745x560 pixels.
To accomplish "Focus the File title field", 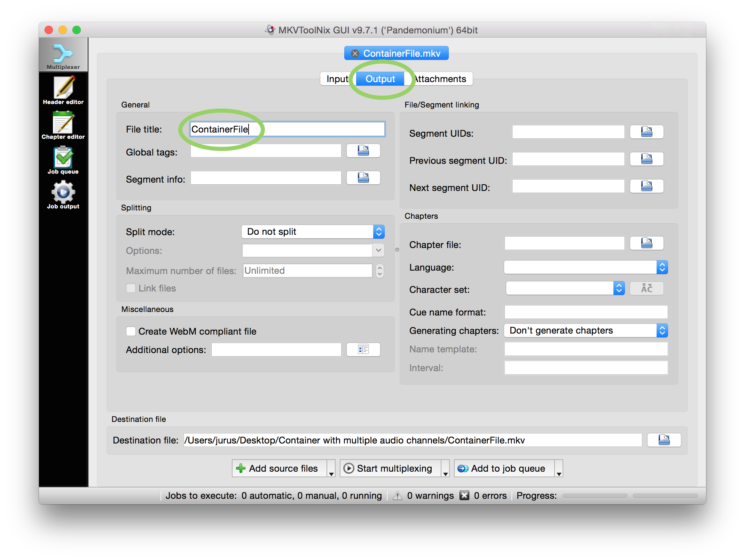I will pos(288,129).
